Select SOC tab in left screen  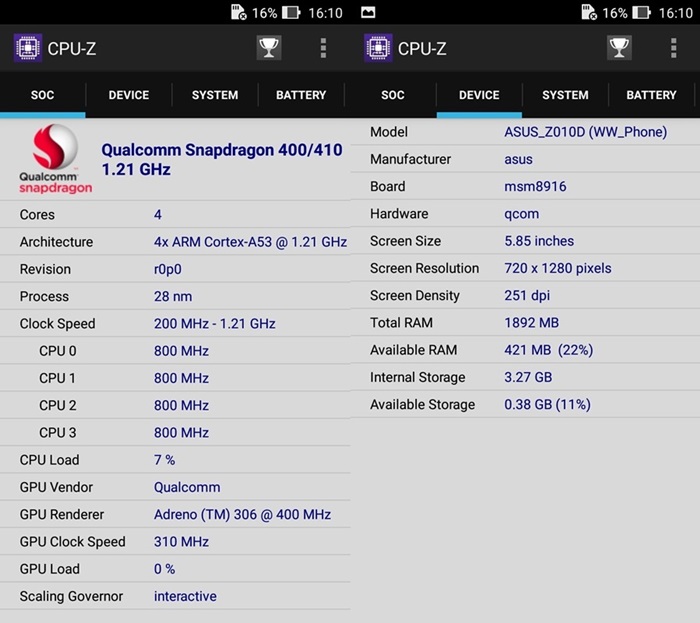pos(42,95)
